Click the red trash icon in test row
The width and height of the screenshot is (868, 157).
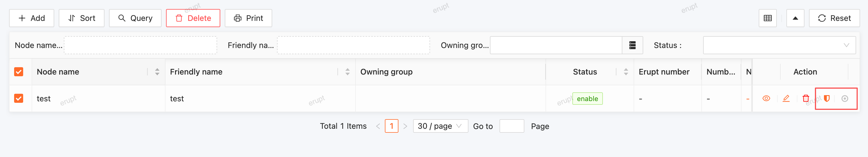click(806, 98)
